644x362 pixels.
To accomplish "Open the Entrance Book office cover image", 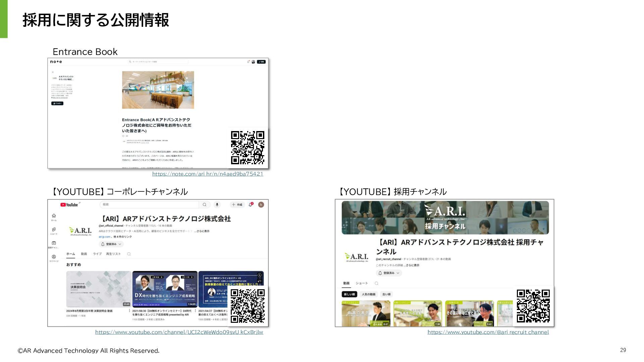I will (158, 90).
